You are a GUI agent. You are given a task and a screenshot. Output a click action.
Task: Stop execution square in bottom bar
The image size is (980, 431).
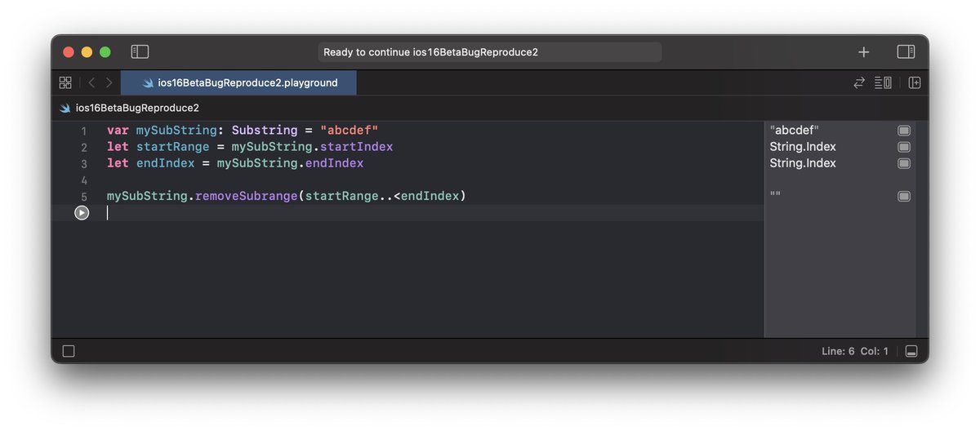69,351
